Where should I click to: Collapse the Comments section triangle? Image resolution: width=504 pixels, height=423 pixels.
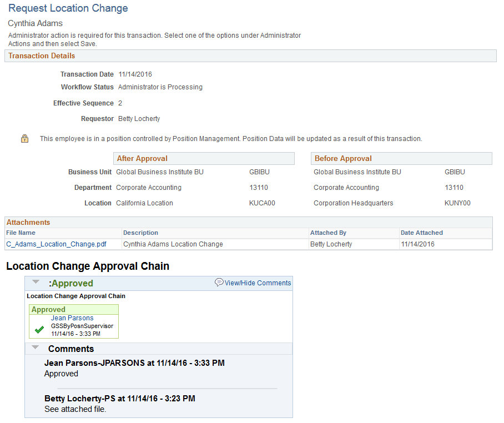point(36,348)
